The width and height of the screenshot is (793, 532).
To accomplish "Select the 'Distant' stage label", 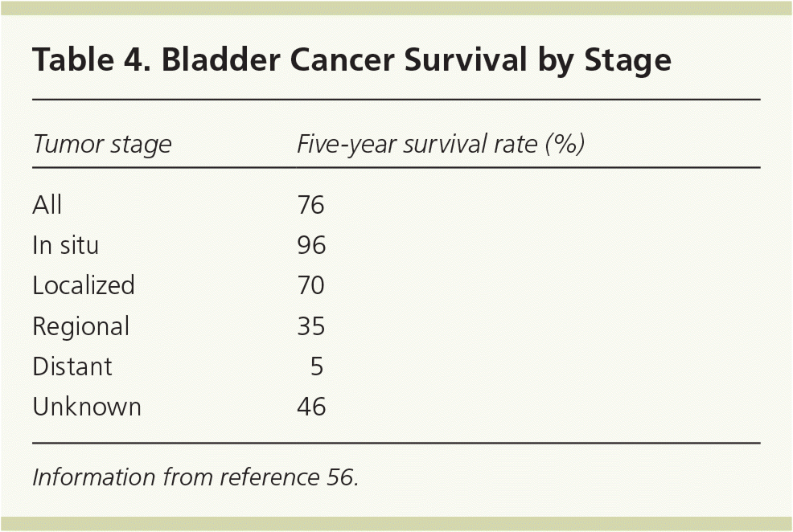I will click(x=72, y=366).
